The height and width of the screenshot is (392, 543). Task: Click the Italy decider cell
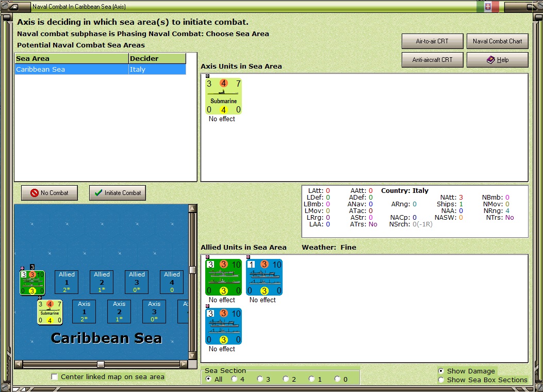tap(157, 69)
